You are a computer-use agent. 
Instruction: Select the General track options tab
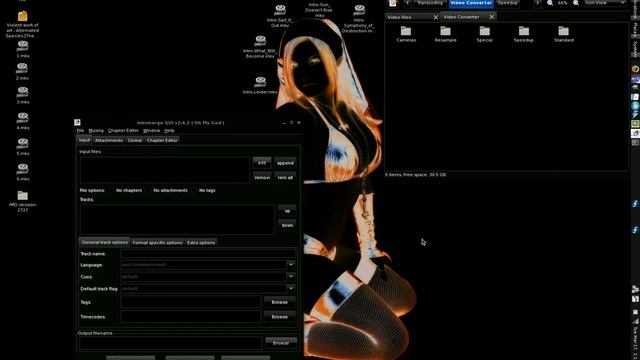pyautogui.click(x=104, y=242)
